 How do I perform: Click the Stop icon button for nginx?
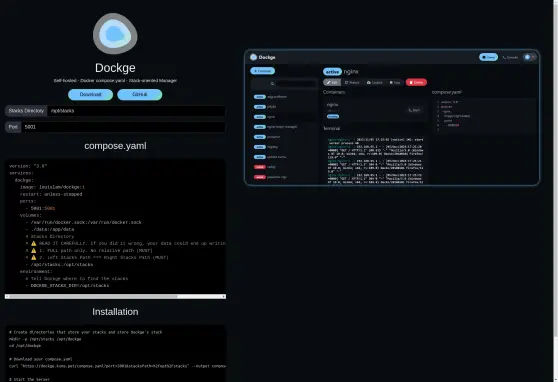395,82
